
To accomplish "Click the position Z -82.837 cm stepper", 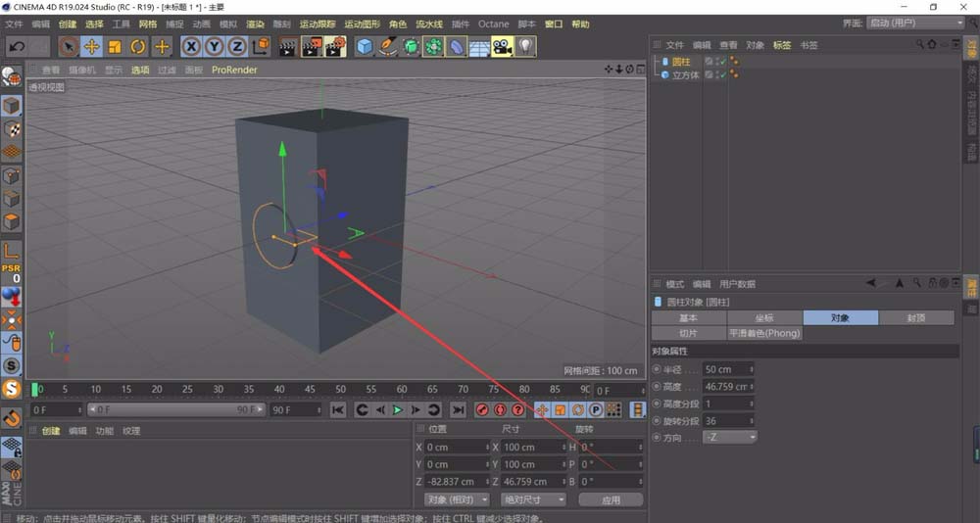I will click(487, 482).
